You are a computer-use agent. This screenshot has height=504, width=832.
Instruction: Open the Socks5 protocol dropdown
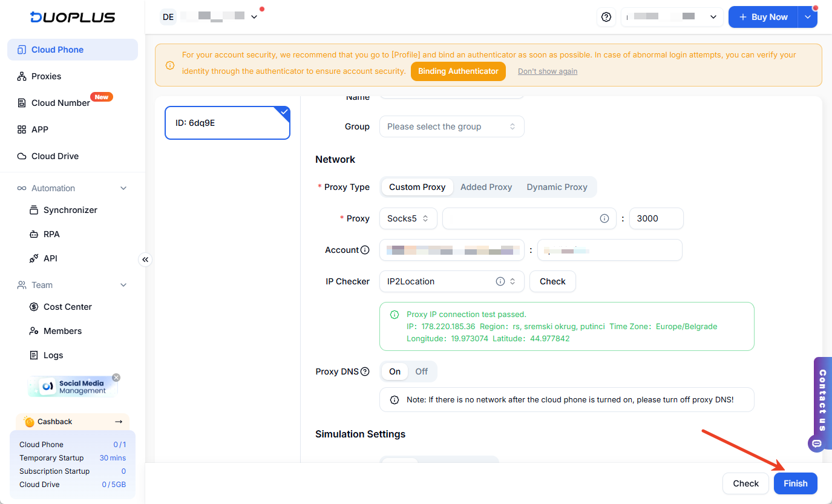408,218
